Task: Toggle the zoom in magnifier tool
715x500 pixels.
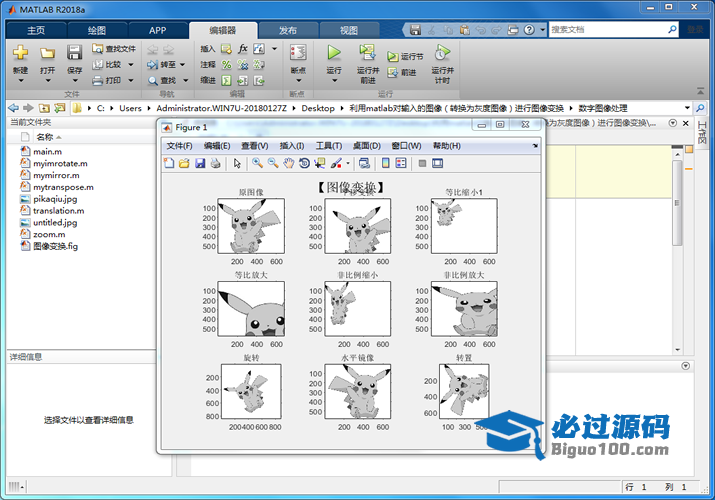Action: pyautogui.click(x=257, y=163)
